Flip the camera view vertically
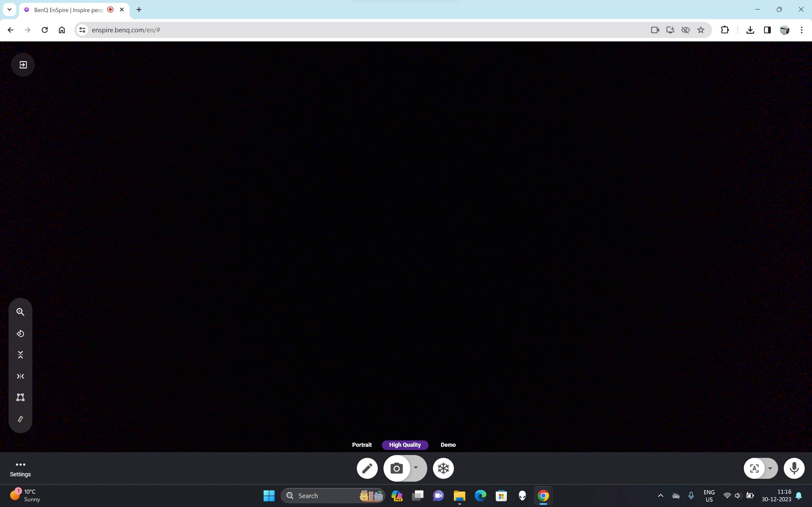Screen dimensions: 812x507 pos(21,355)
